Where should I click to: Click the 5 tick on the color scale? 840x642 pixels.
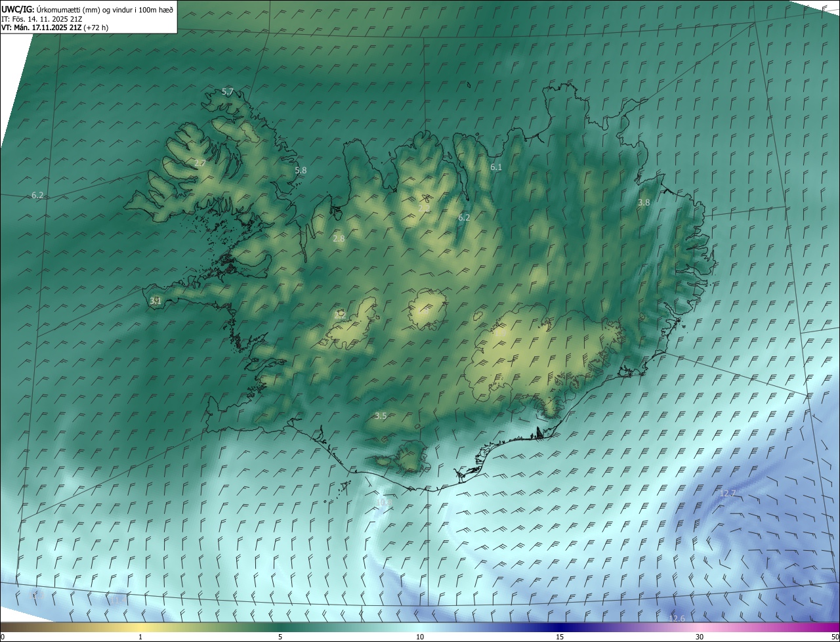280,637
